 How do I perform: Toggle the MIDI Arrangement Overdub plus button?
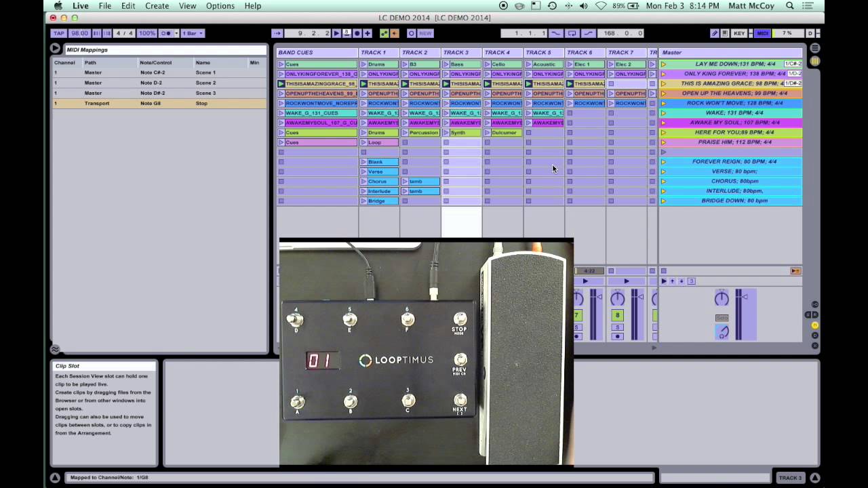pyautogui.click(x=368, y=33)
